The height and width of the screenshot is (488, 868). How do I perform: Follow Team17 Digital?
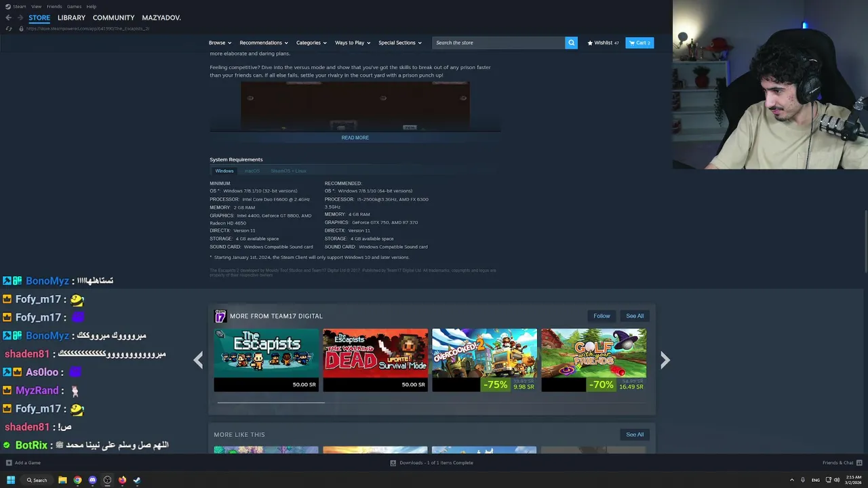(x=601, y=316)
